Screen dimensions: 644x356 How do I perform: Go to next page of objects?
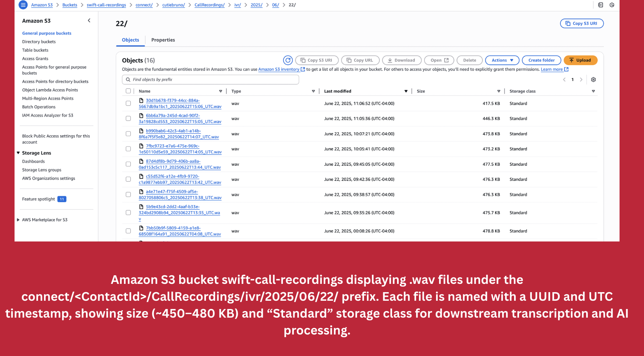(581, 80)
